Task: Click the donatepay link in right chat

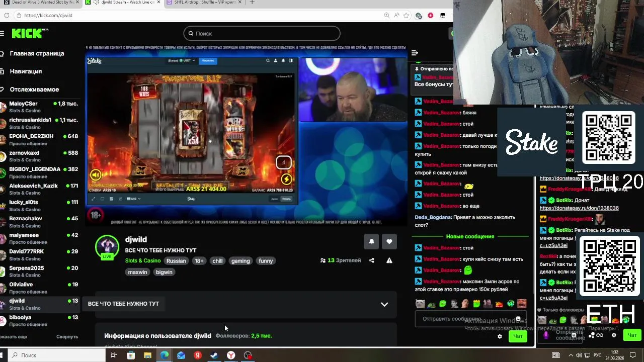Action: pos(579,208)
